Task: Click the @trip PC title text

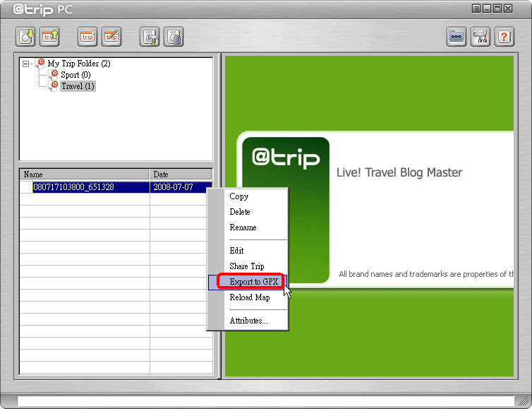Action: [43, 9]
